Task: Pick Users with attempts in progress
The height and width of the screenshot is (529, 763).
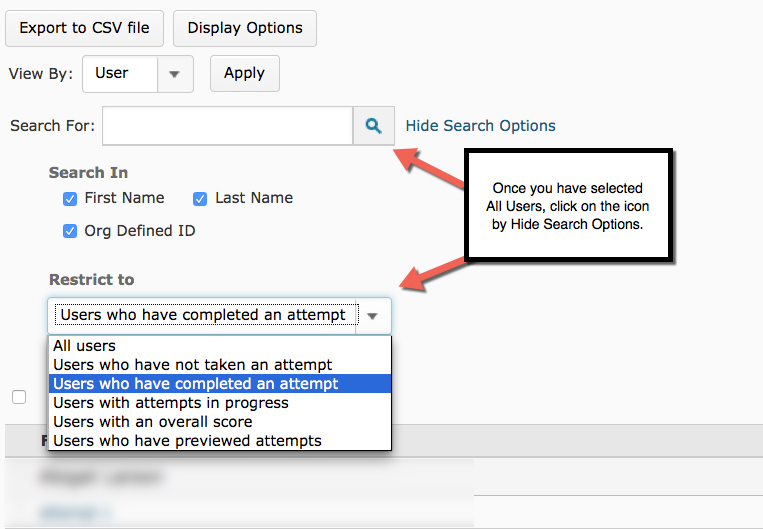Action: pos(170,403)
